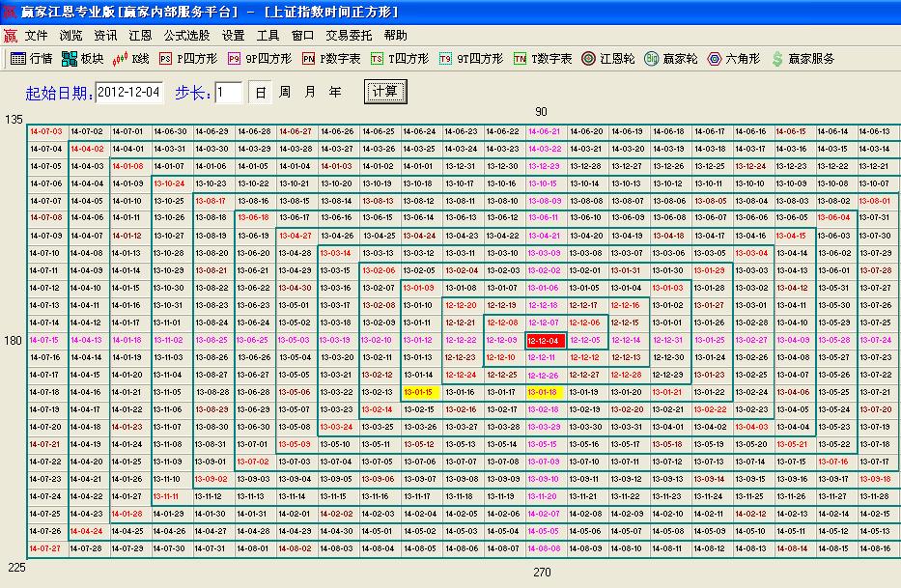Open the 文件 menu

click(36, 35)
